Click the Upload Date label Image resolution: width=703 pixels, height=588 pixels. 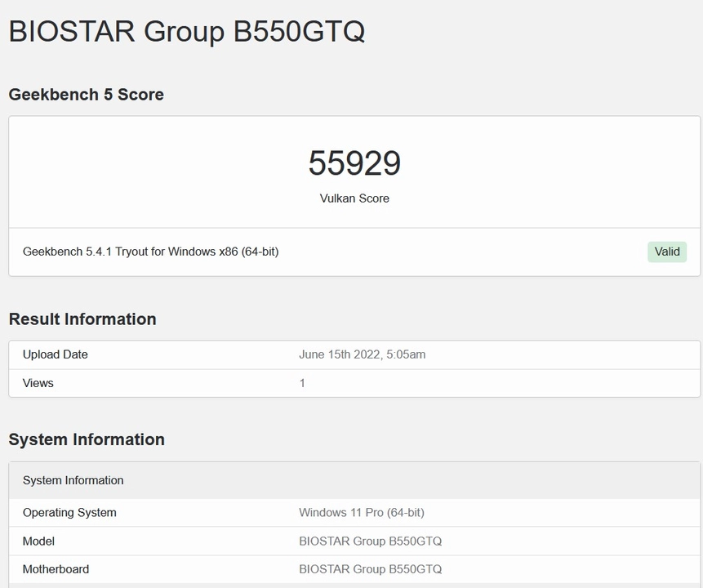tap(56, 354)
